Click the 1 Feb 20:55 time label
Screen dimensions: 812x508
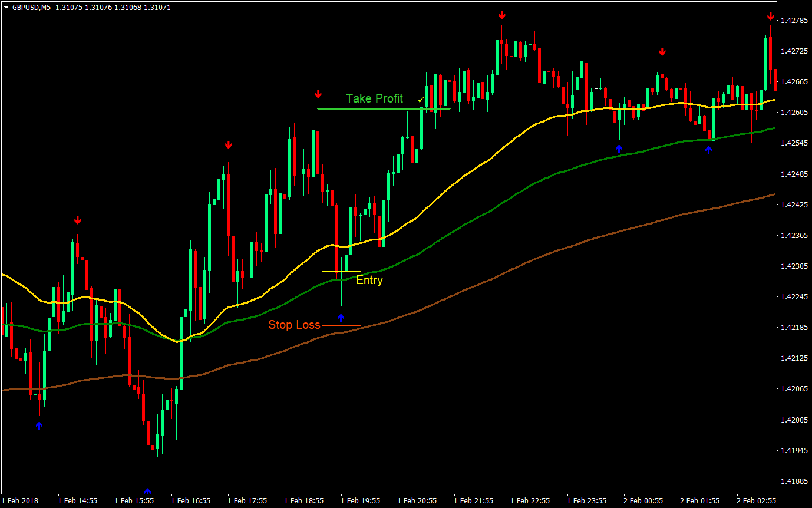click(417, 501)
